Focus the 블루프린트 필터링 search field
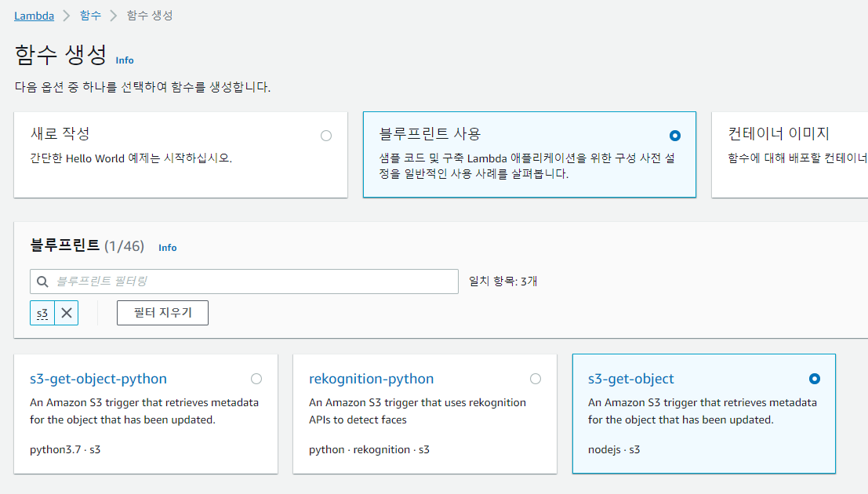Image resolution: width=868 pixels, height=494 pixels. click(244, 282)
